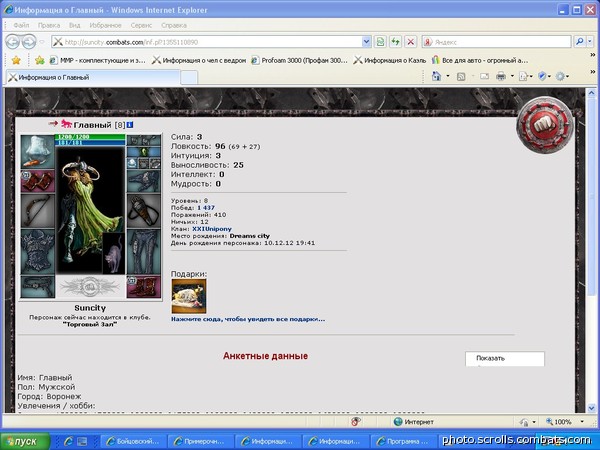Open the Page menu dropdown in the command bar
Viewport: 600px width, 450px height.
click(x=525, y=77)
